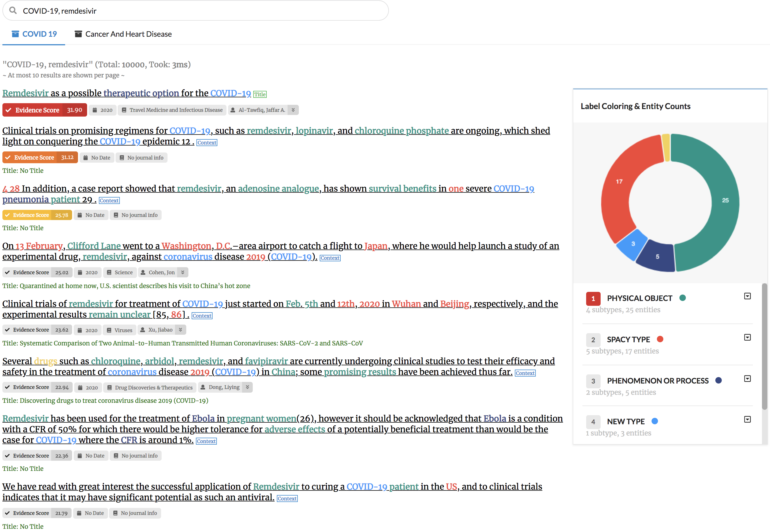This screenshot has width=770, height=532.
Task: Toggle the red Evidence Score 31.90 checkmark
Action: coord(9,110)
